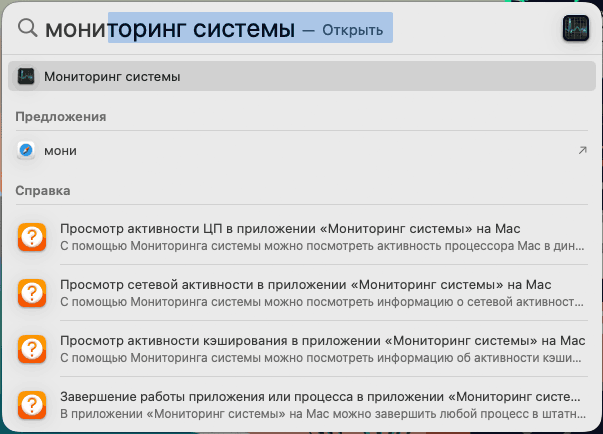Click help icon for «Просмотр сетевой активности»
The image size is (603, 434).
click(x=32, y=293)
